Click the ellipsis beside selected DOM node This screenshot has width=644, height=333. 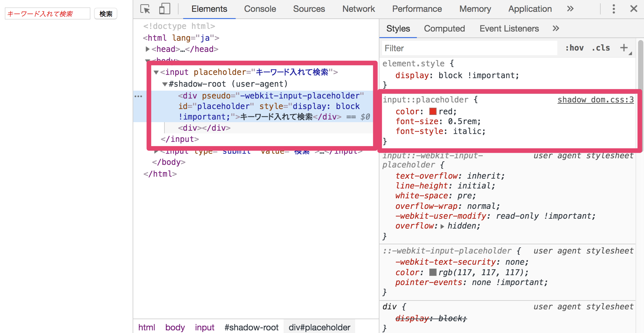(139, 96)
